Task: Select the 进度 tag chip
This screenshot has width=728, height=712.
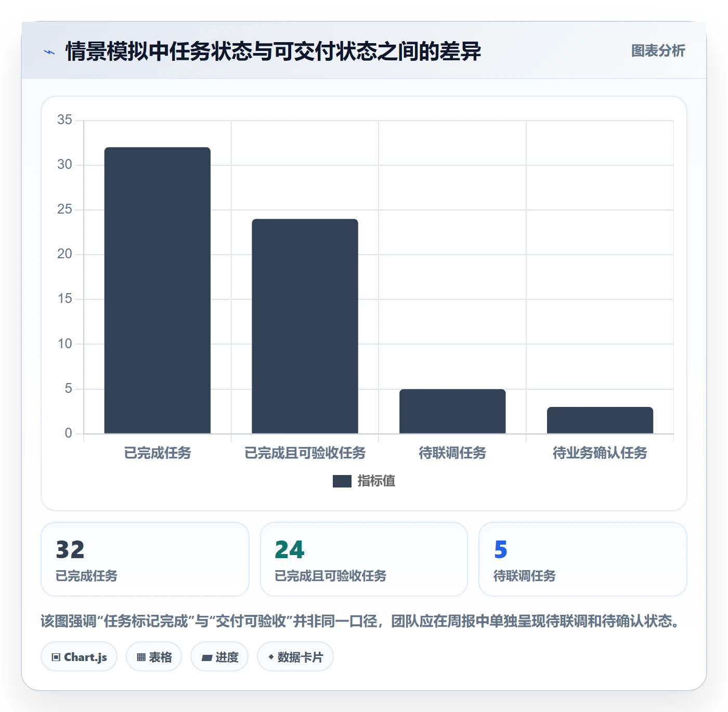Action: click(x=219, y=657)
